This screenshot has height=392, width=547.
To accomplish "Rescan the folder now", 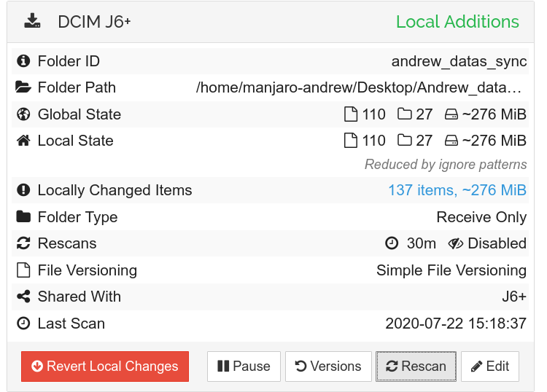I will [x=416, y=366].
